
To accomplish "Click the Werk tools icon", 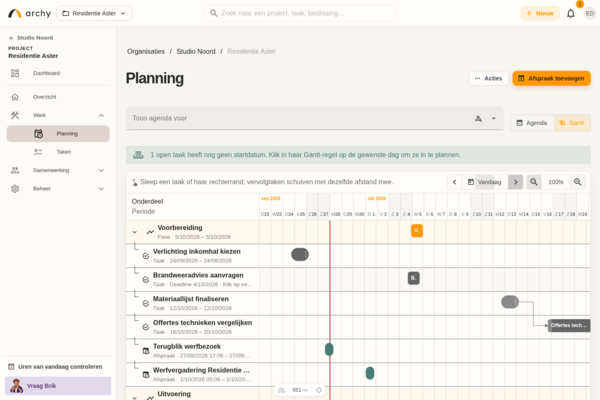I will pyautogui.click(x=15, y=115).
